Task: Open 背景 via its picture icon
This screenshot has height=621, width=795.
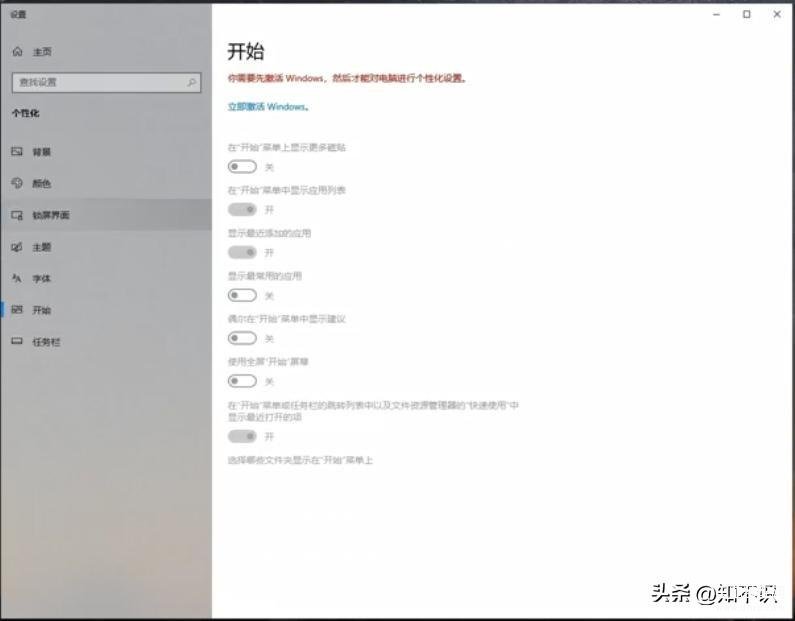Action: pyautogui.click(x=17, y=152)
